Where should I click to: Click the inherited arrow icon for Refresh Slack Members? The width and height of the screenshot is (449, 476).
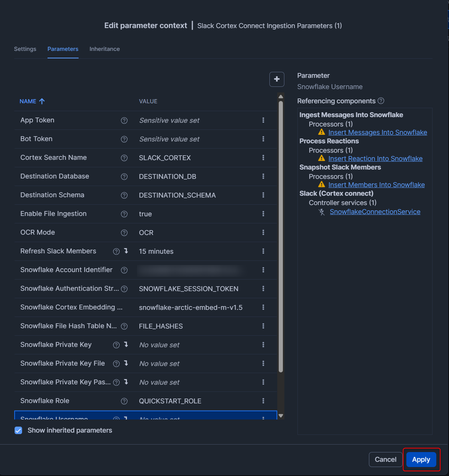pos(126,251)
